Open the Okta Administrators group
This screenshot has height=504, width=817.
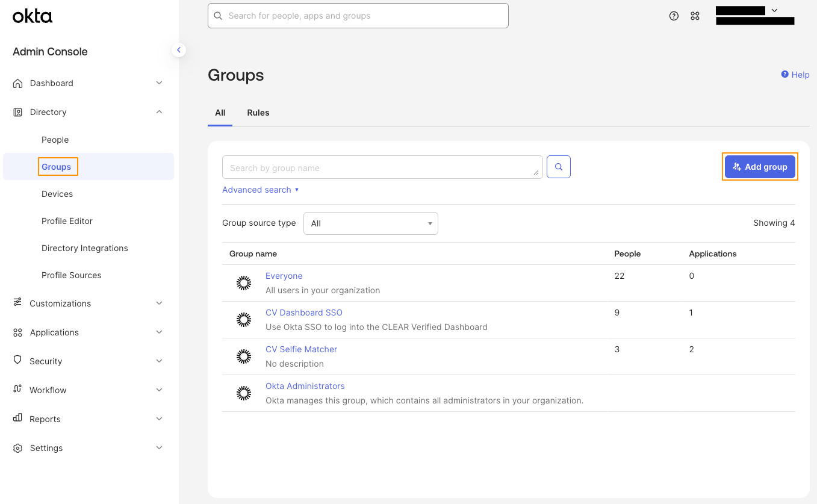(x=305, y=386)
